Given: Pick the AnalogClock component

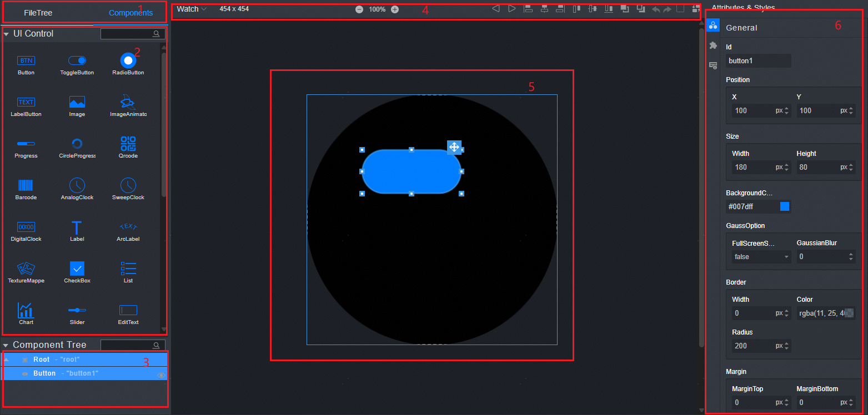Looking at the screenshot, I should click(x=77, y=186).
